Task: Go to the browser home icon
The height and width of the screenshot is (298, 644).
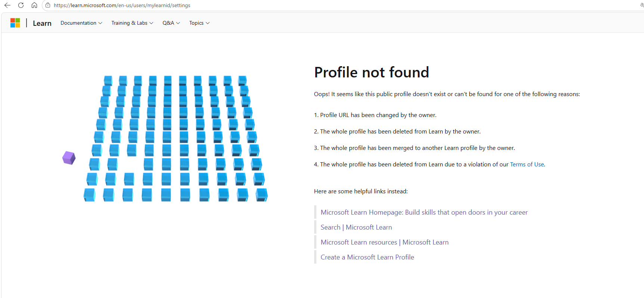Action: pyautogui.click(x=34, y=5)
